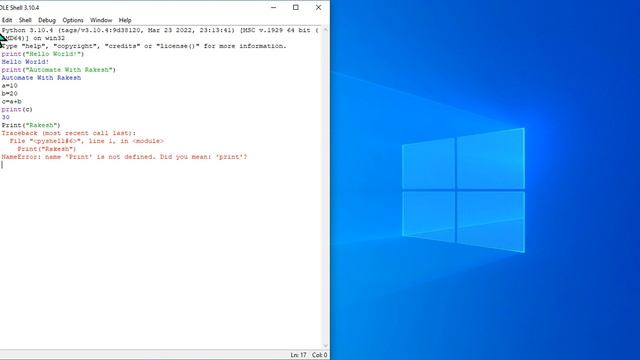Click the print(c) line

[17, 109]
